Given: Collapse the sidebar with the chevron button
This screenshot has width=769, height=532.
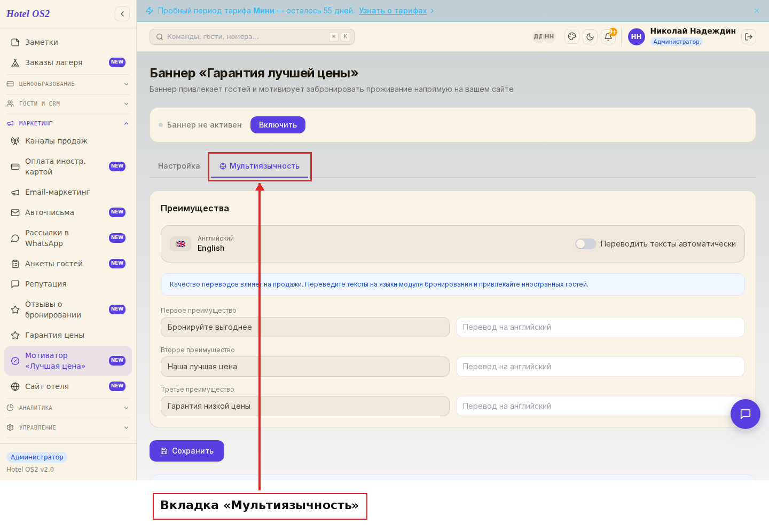Looking at the screenshot, I should (x=122, y=14).
